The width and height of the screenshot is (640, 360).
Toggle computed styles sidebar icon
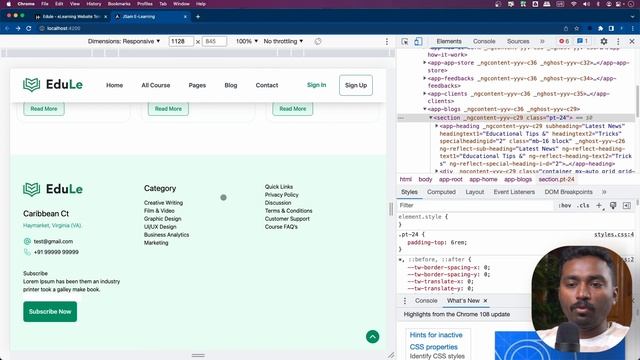tap(627, 205)
